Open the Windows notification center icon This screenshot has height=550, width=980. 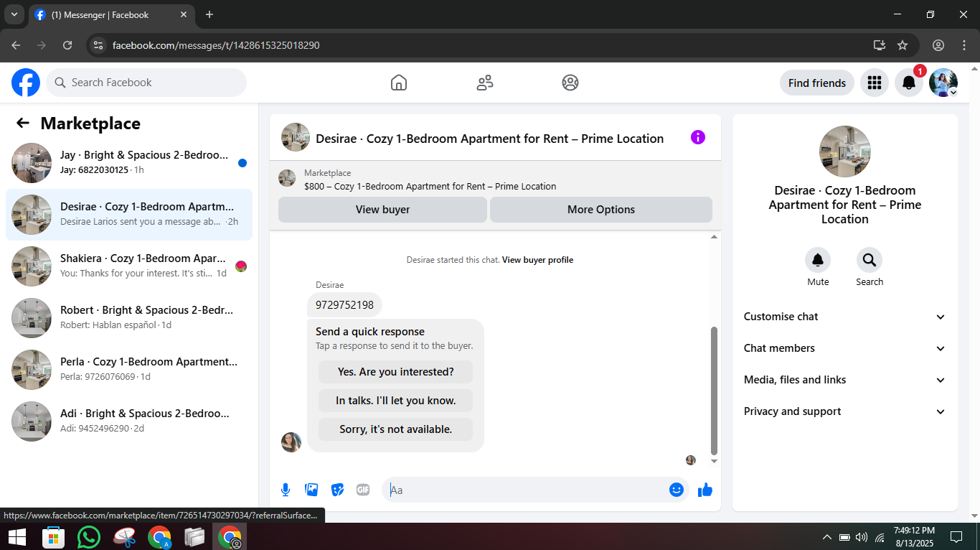tap(956, 536)
